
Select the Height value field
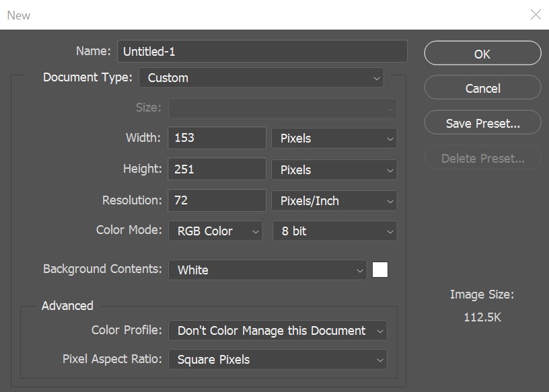(x=216, y=169)
